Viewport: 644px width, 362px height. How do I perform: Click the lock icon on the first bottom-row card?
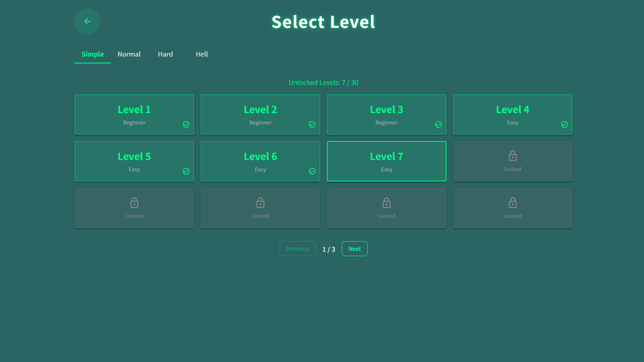[x=134, y=203]
